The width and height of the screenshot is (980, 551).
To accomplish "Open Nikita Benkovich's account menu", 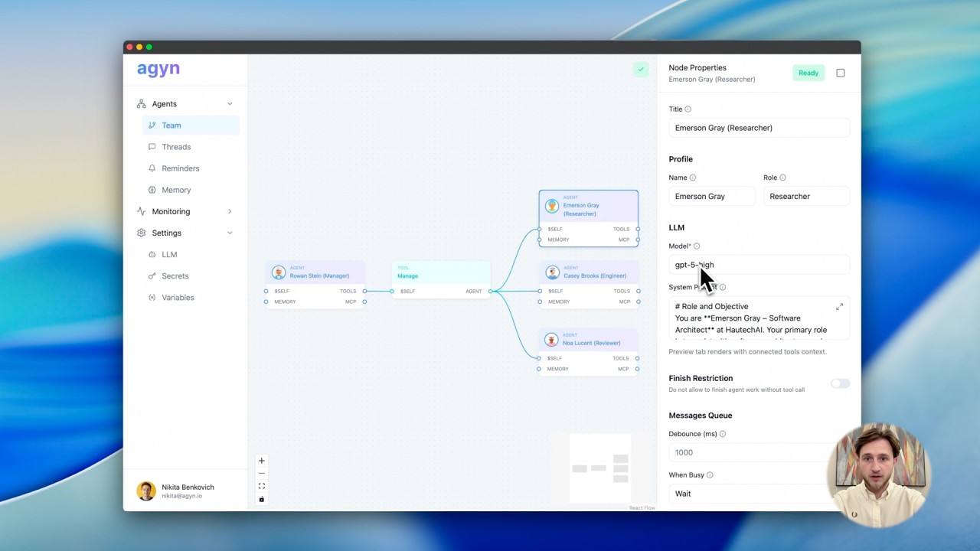I will (185, 491).
